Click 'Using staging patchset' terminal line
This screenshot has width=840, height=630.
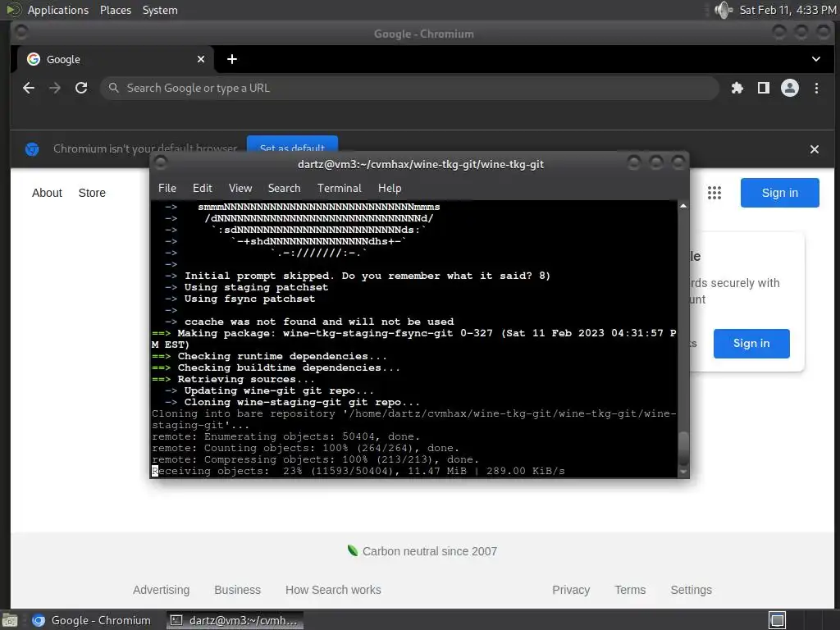coord(256,287)
